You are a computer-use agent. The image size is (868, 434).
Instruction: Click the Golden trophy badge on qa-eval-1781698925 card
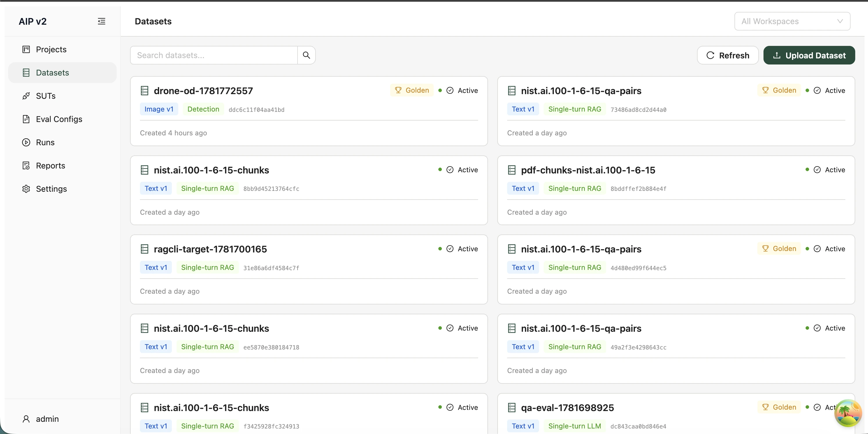779,407
